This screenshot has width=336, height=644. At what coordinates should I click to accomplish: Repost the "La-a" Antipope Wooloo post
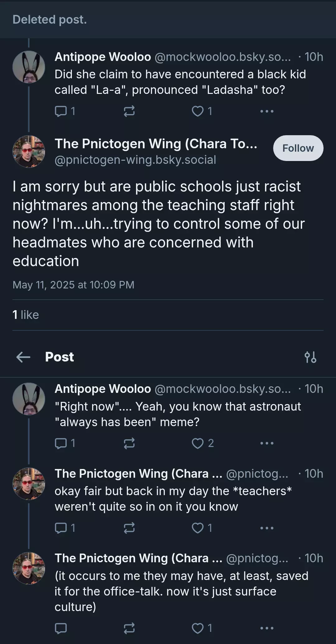(129, 111)
